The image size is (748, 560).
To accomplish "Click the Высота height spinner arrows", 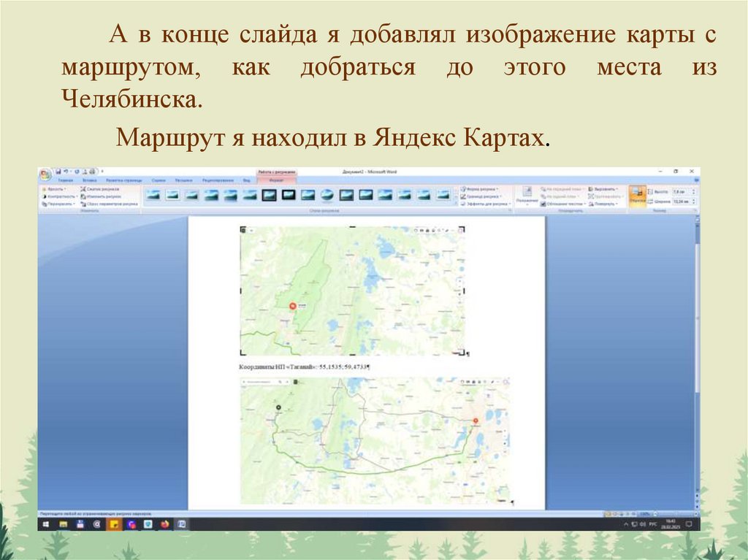I will click(x=694, y=191).
